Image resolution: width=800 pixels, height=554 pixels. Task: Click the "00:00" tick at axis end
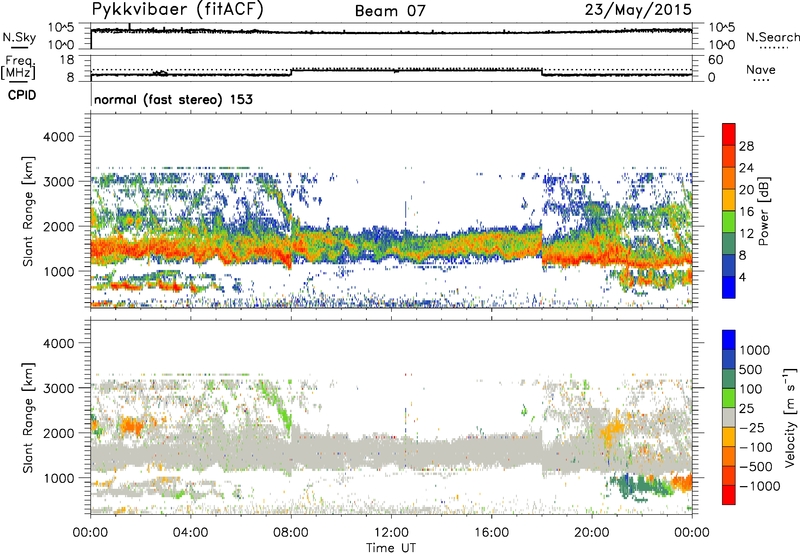click(x=692, y=533)
